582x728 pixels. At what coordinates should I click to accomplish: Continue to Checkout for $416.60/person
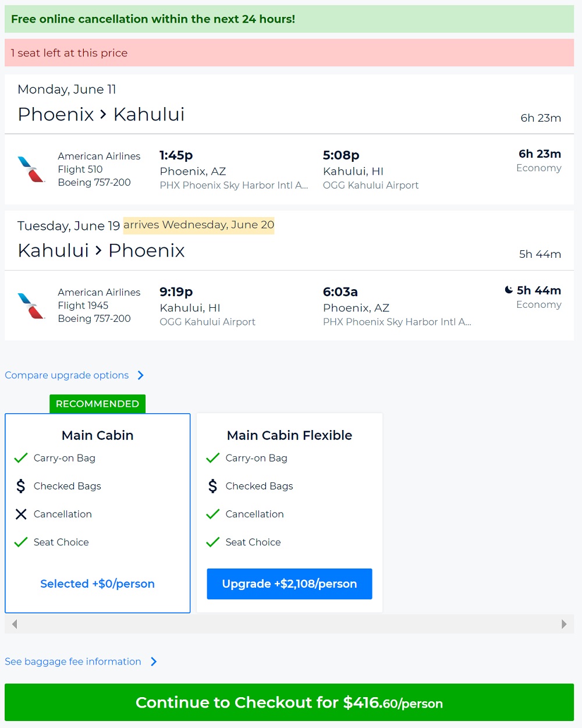pos(289,702)
